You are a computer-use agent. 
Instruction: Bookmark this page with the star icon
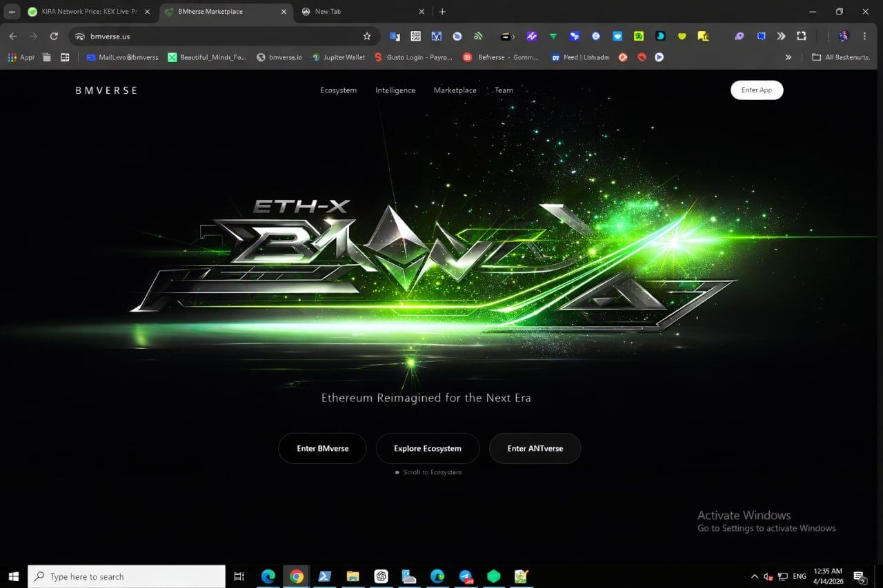367,37
